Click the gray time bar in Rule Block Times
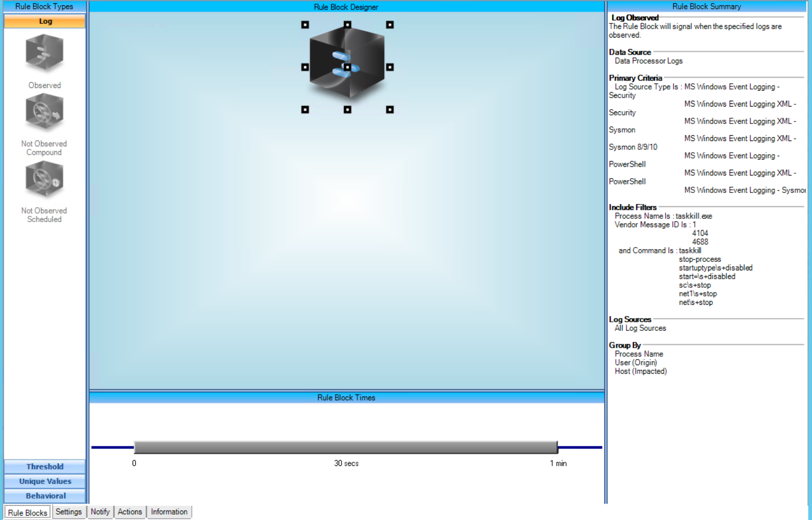812x520 pixels. [346, 447]
